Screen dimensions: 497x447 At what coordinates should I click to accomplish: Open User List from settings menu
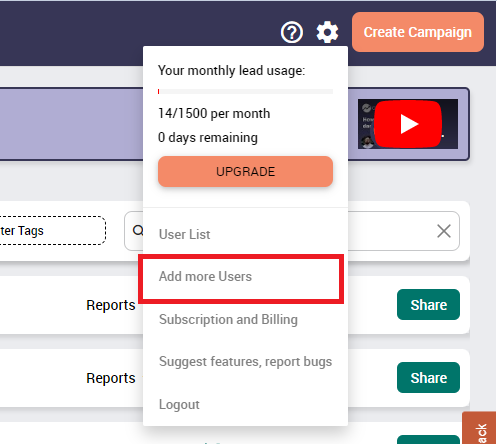pyautogui.click(x=185, y=234)
